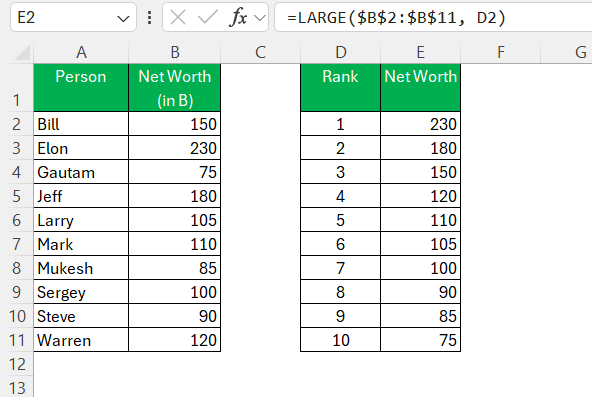Select the Rank 10 cell in column D

click(341, 340)
